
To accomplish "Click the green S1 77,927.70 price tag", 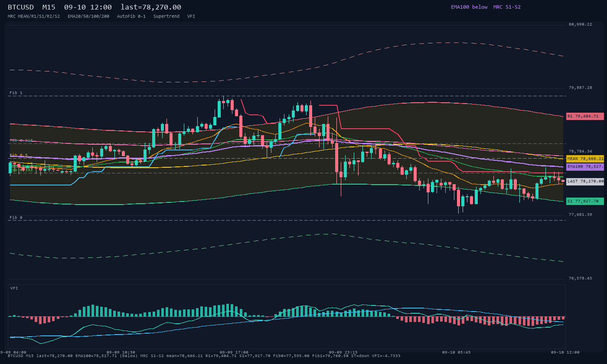I will pos(585,201).
